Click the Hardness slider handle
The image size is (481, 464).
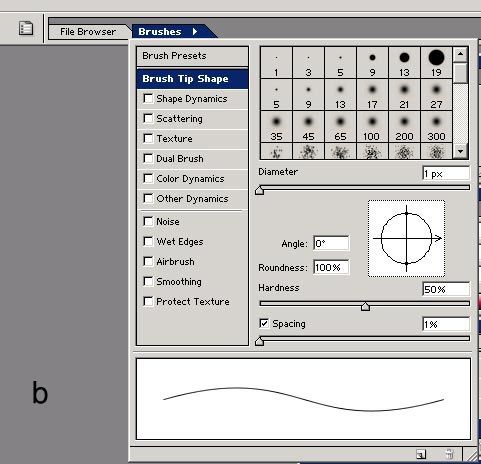point(365,306)
